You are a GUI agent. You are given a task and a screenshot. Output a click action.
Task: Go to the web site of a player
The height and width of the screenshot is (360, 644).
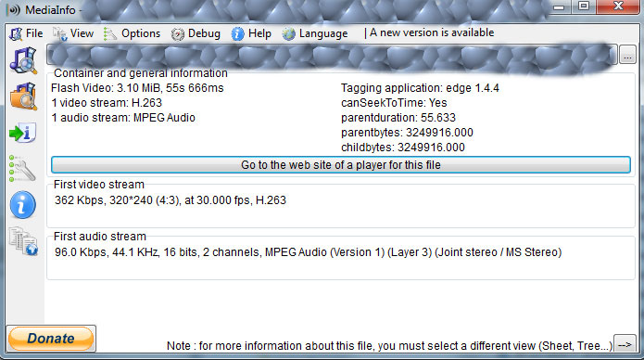[x=340, y=164]
